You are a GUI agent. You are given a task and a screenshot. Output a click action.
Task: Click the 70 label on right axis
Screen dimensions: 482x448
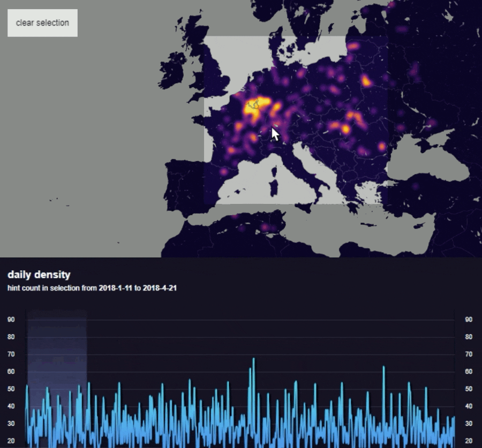(x=469, y=354)
